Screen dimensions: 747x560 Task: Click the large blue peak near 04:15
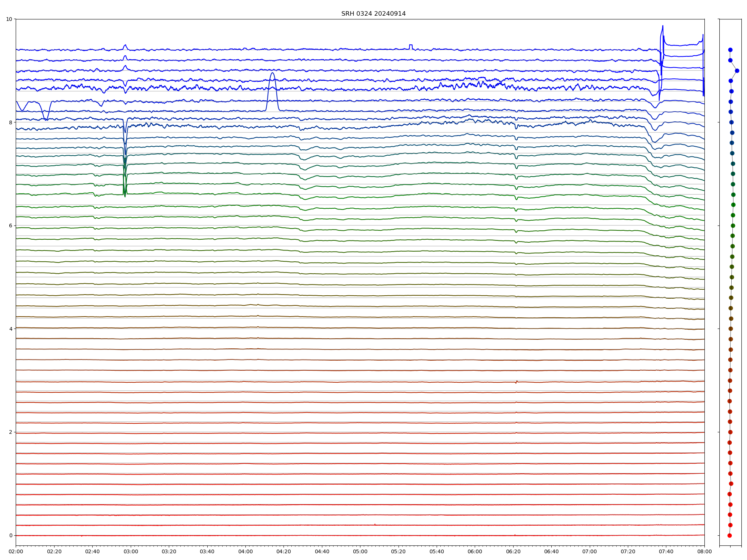tap(272, 74)
